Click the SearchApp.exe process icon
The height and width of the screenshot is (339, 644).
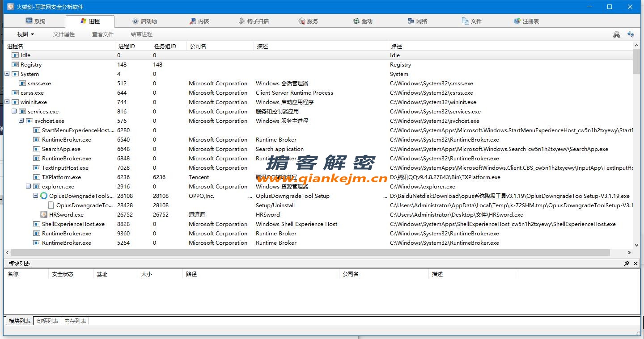coord(37,149)
